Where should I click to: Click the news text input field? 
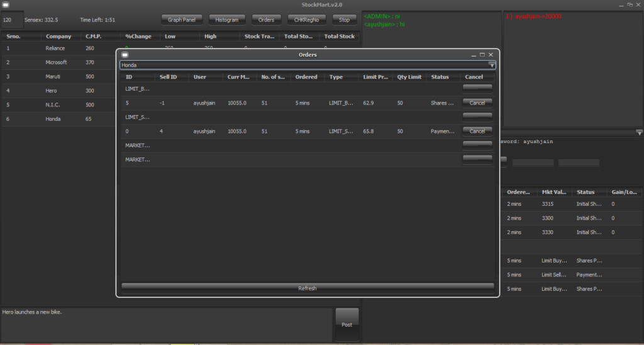tap(166, 324)
